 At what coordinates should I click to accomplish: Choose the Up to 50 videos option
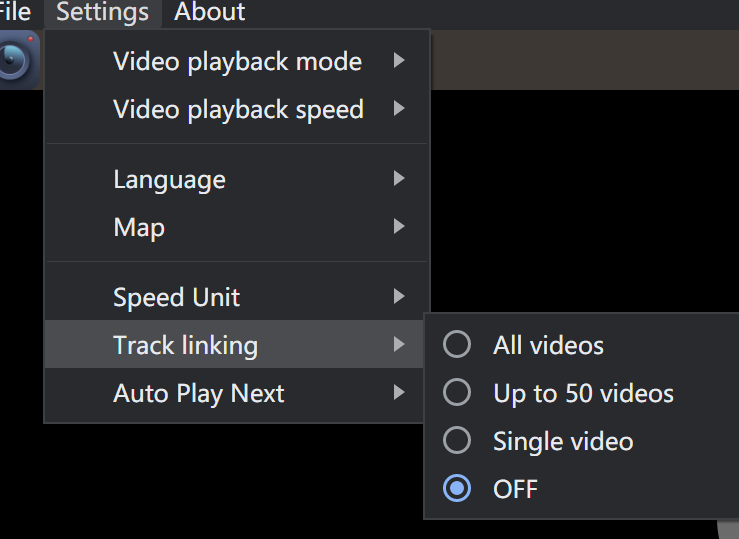pos(583,392)
